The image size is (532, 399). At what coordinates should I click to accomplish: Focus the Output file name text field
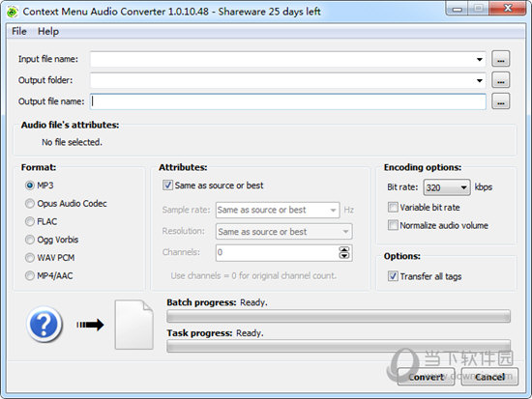288,101
